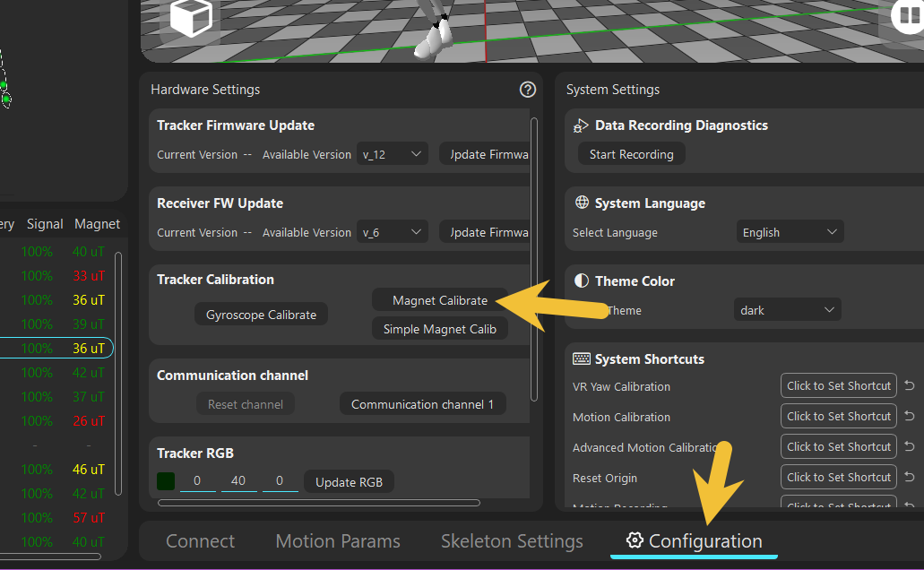Open the Configuration tab
The height and width of the screenshot is (570, 924).
[x=695, y=541]
